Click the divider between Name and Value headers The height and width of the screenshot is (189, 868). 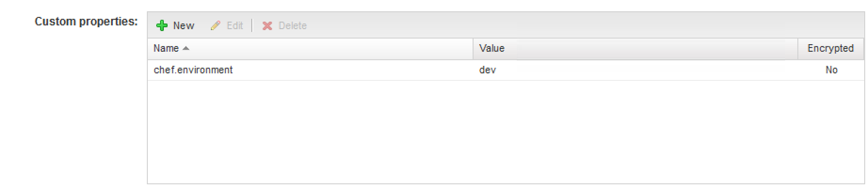coord(473,49)
